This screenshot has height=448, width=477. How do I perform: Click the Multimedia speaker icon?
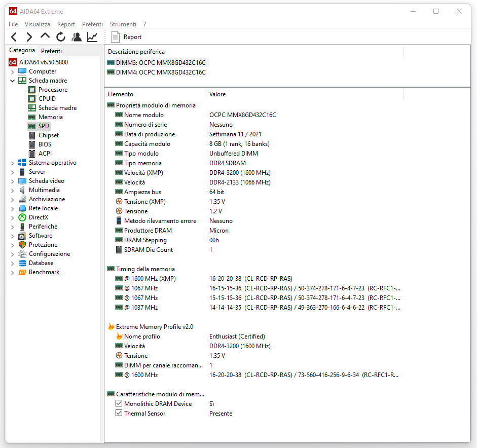point(22,190)
